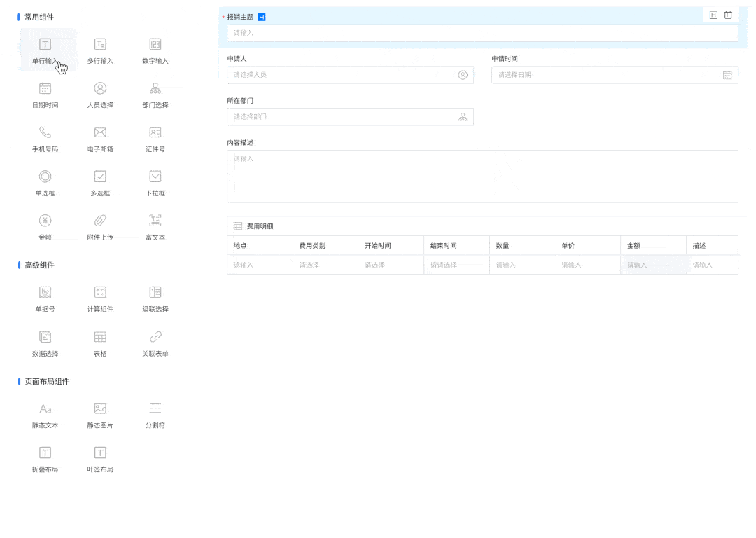
Task: Pick the 电子邮箱 component
Action: (x=100, y=139)
